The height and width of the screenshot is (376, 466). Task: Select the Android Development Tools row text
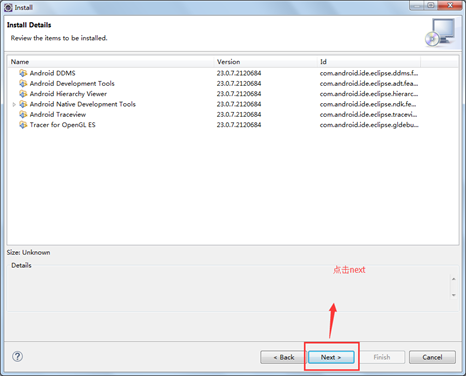click(72, 83)
